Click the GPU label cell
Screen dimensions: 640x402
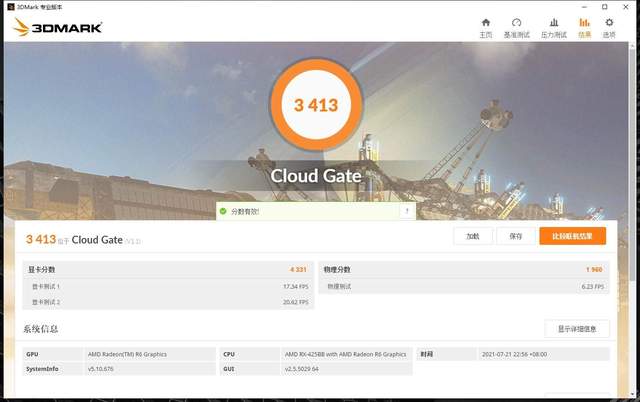(53, 354)
